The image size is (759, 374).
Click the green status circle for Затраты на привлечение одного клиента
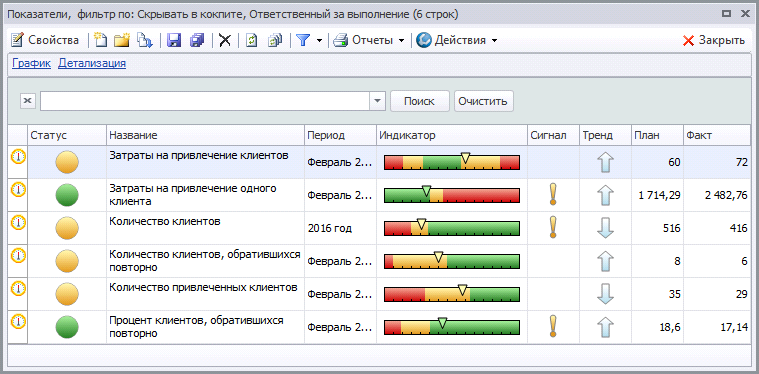(67, 195)
